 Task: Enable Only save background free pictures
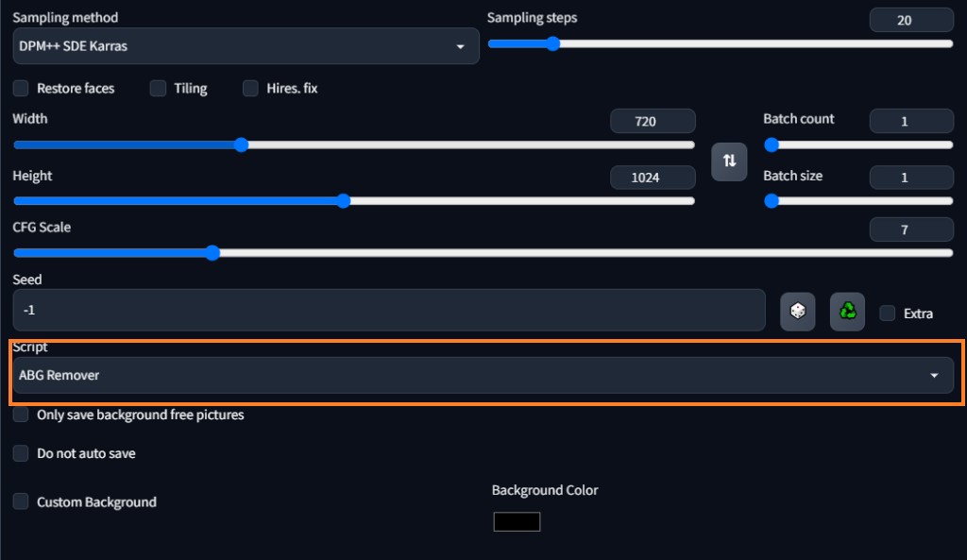pyautogui.click(x=21, y=415)
